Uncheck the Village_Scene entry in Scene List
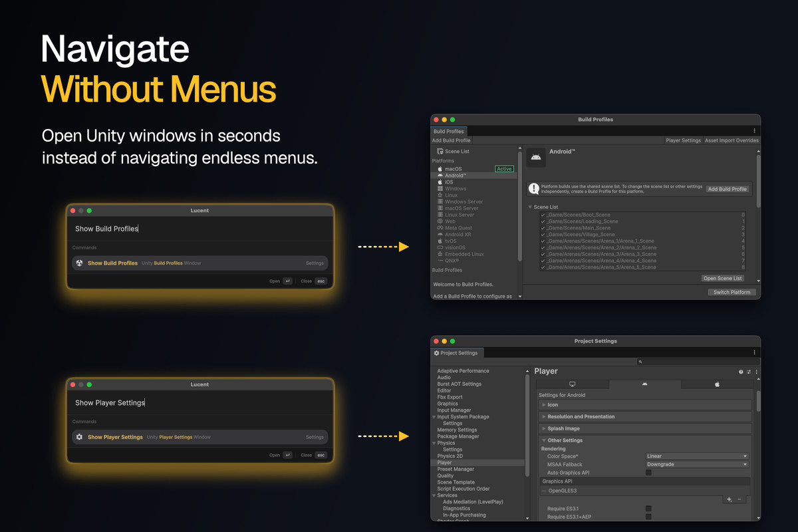The height and width of the screenshot is (532, 798). [543, 235]
